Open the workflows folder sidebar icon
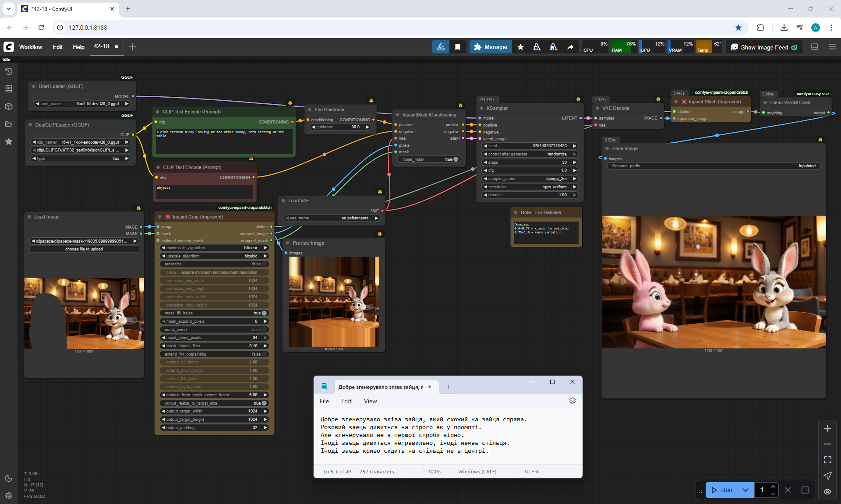This screenshot has width=841, height=504. point(9,124)
